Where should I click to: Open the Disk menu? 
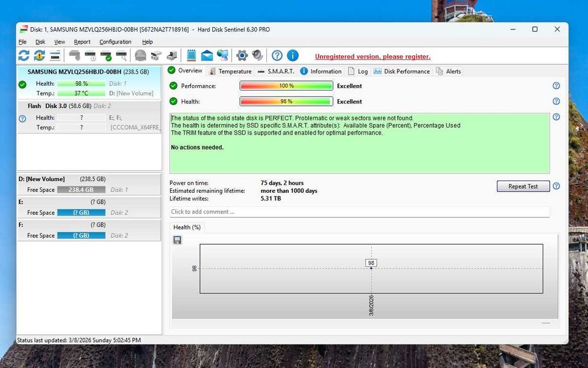click(x=40, y=42)
